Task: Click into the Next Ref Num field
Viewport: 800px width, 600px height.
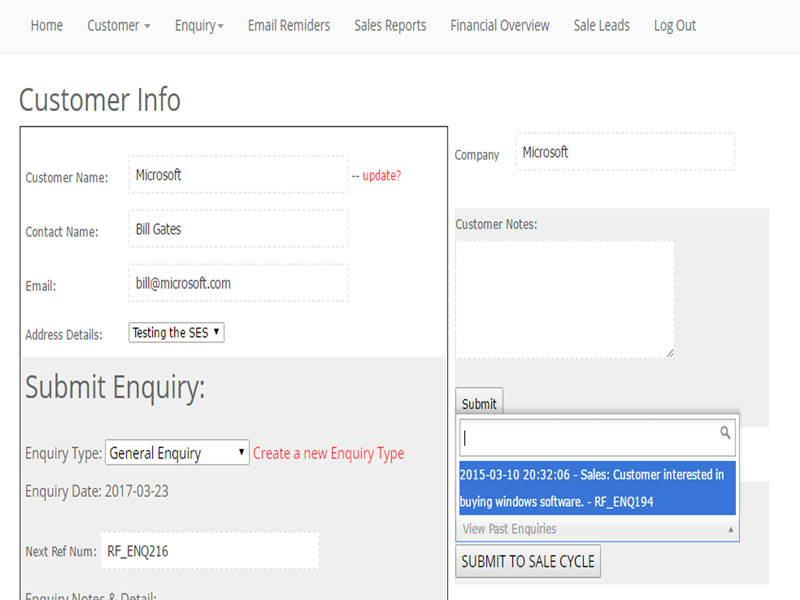Action: (x=209, y=550)
